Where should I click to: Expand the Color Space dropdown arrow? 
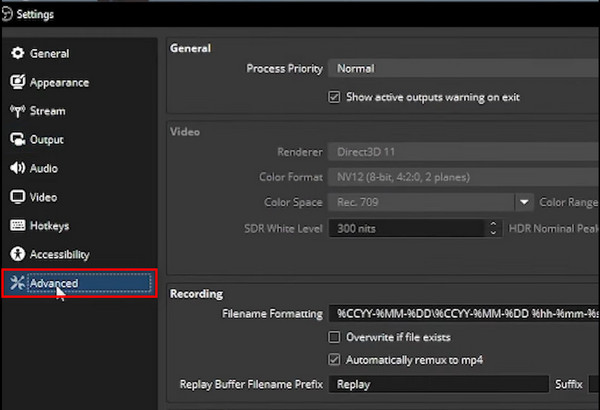tap(524, 202)
